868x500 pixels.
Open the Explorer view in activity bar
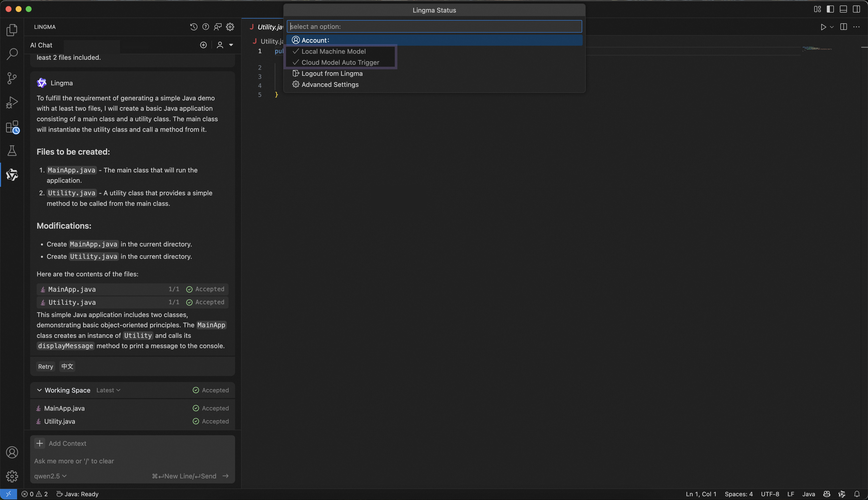point(12,30)
